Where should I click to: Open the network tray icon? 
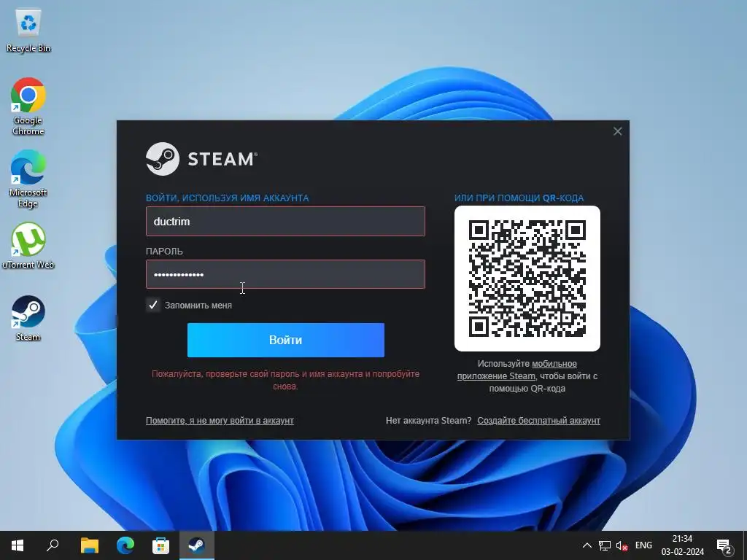click(x=605, y=545)
